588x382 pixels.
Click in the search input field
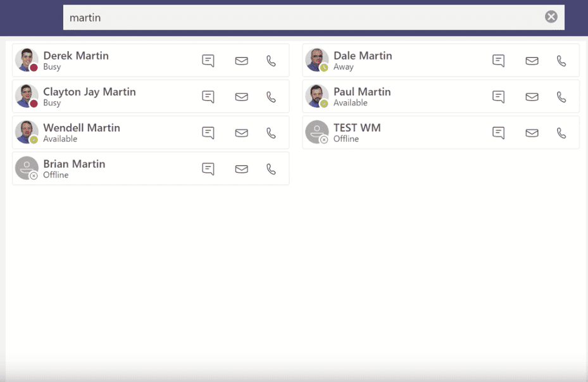253,17
